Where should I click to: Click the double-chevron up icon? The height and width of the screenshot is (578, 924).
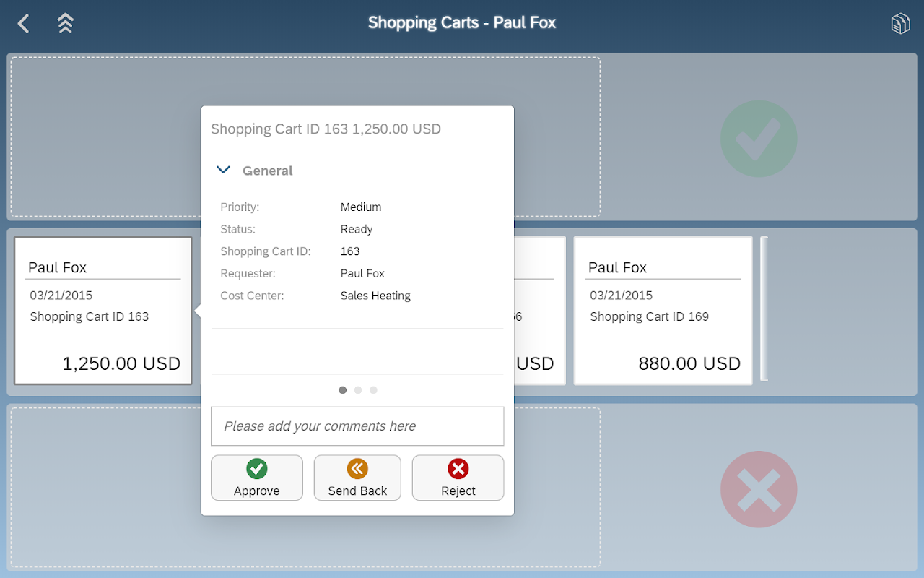(x=65, y=24)
